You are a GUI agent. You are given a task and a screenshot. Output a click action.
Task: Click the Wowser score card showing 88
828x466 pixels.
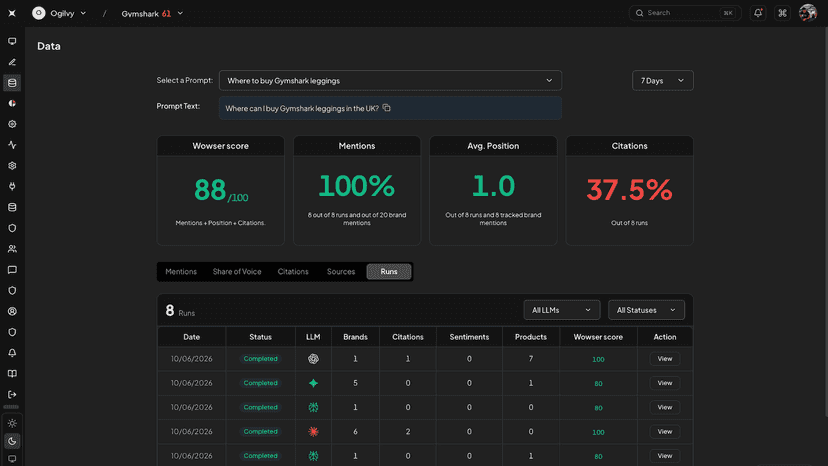221,191
